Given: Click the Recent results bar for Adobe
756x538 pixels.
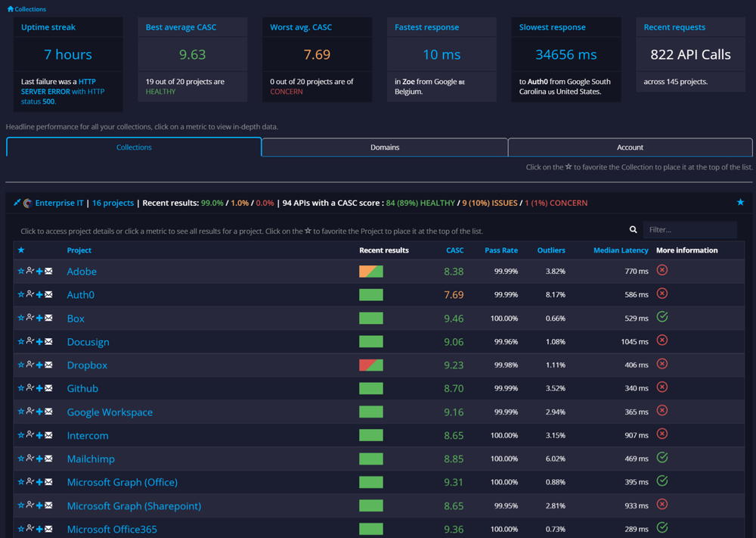Looking at the screenshot, I should [x=370, y=270].
